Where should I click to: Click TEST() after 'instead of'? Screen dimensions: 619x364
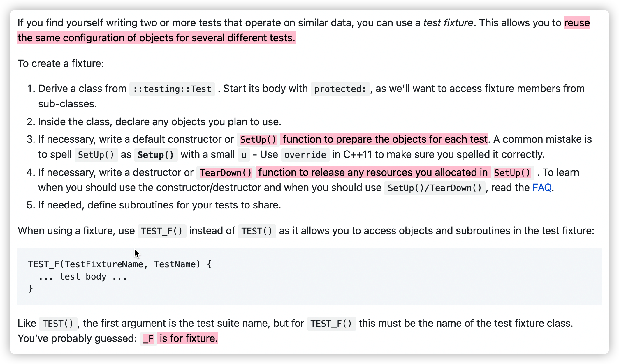pos(257,231)
